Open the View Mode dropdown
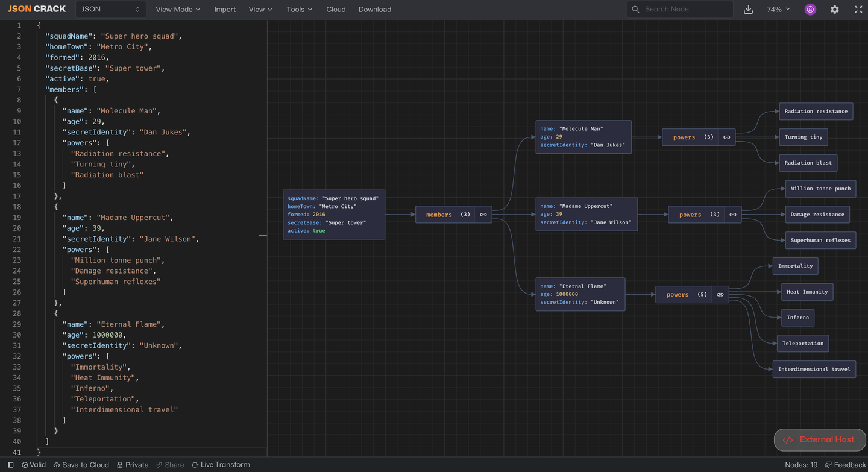868x472 pixels. (178, 10)
